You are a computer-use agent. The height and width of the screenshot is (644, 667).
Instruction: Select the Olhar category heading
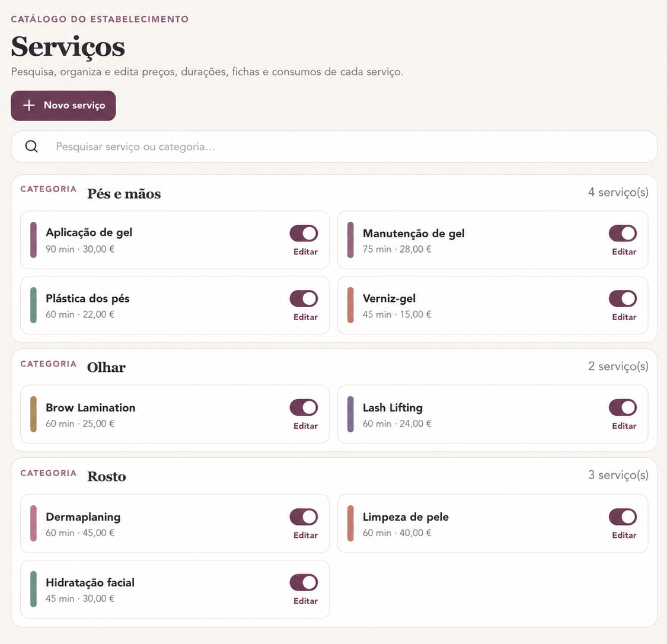click(106, 368)
